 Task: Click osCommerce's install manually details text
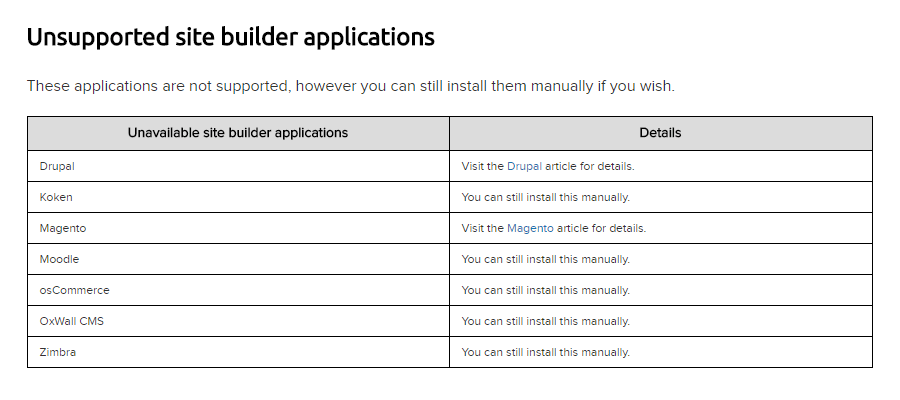coord(545,290)
